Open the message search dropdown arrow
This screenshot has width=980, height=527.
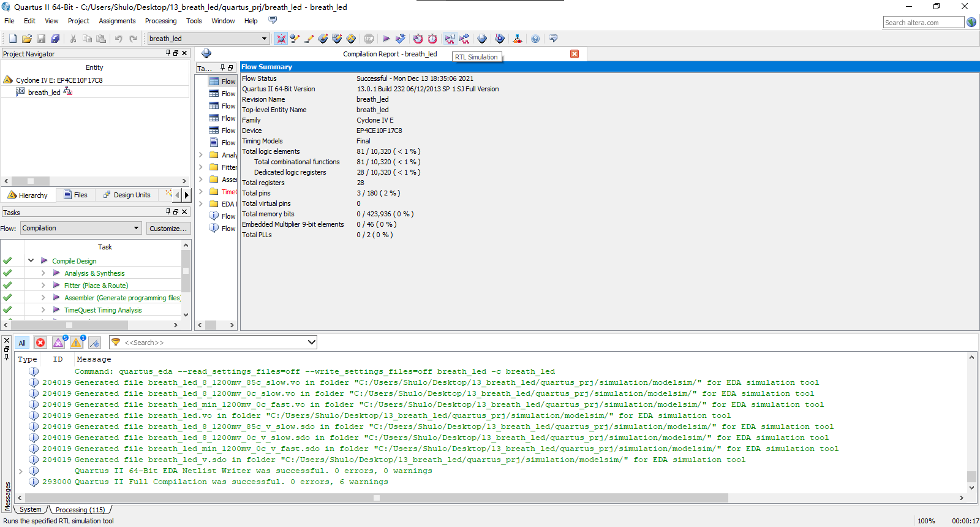pyautogui.click(x=311, y=342)
